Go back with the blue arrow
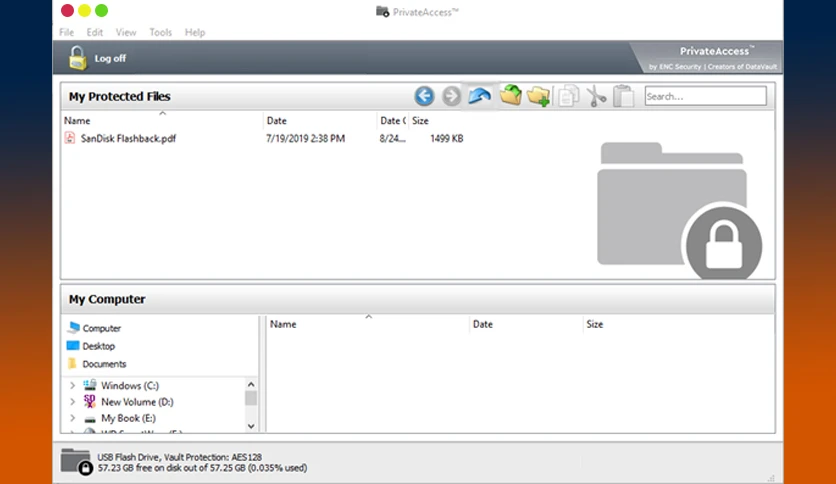 click(424, 96)
